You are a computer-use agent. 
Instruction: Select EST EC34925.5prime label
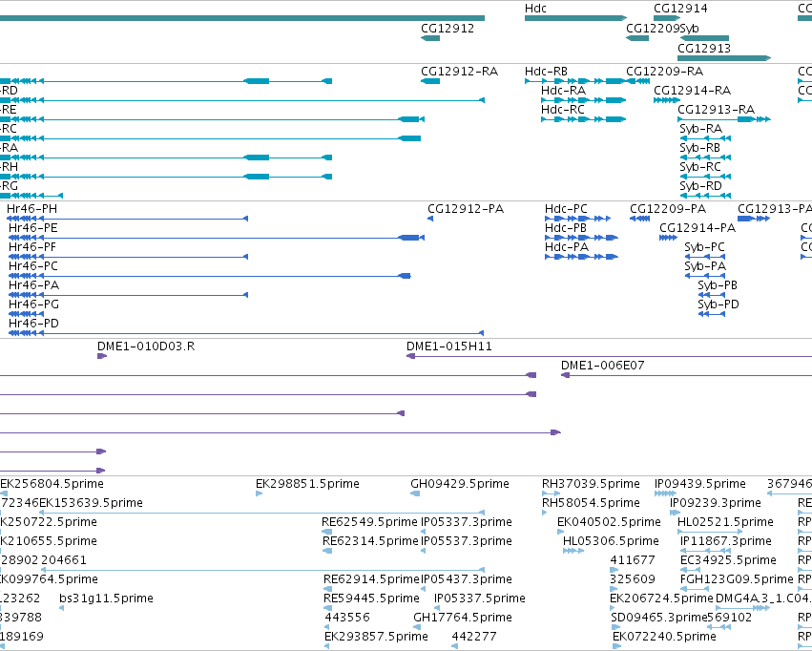coord(729,560)
